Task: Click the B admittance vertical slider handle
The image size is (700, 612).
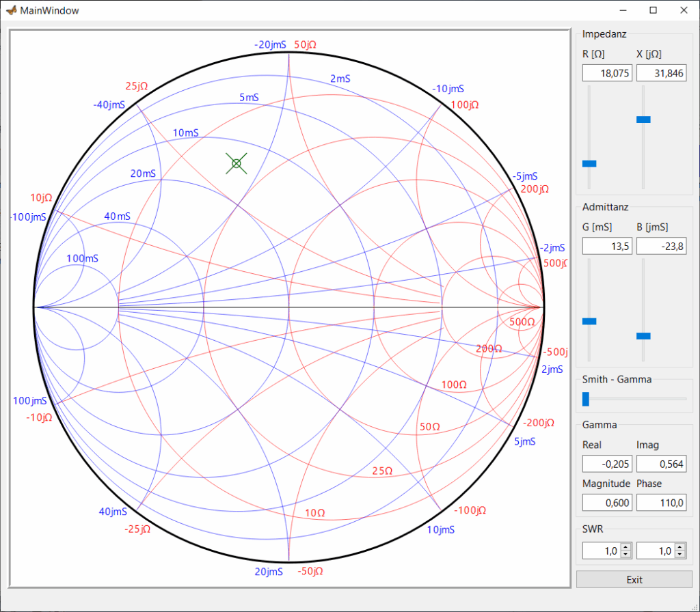Action: 643,336
